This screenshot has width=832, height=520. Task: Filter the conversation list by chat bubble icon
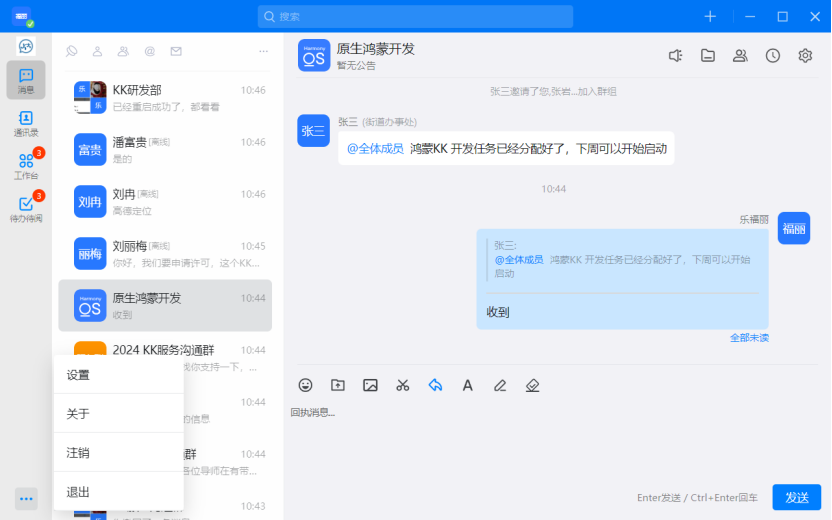[72, 51]
